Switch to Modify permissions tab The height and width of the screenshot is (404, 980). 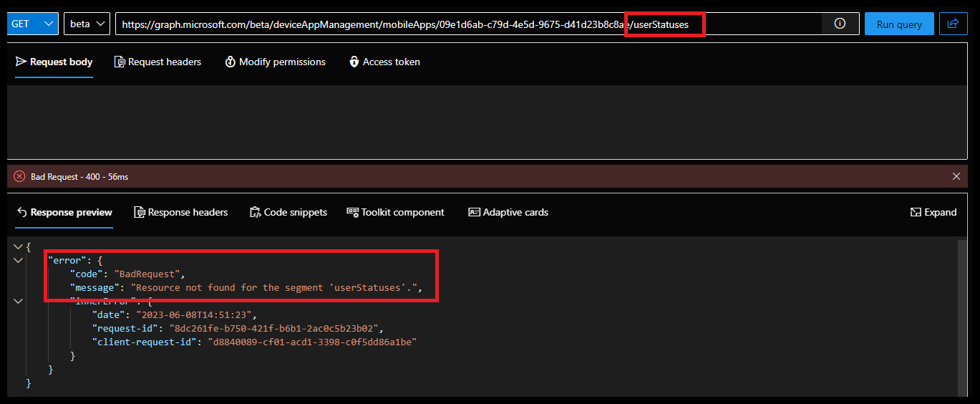[275, 62]
